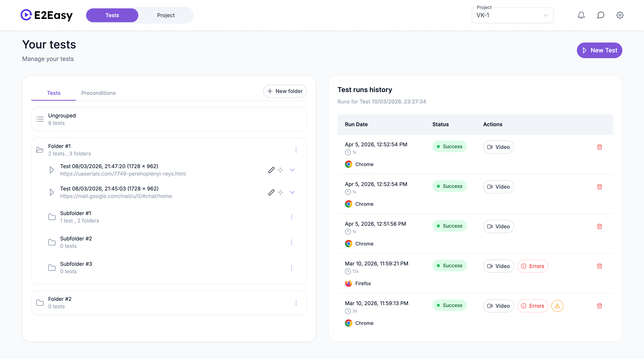Expand the uaserials test chevron
The width and height of the screenshot is (644, 359).
click(292, 170)
